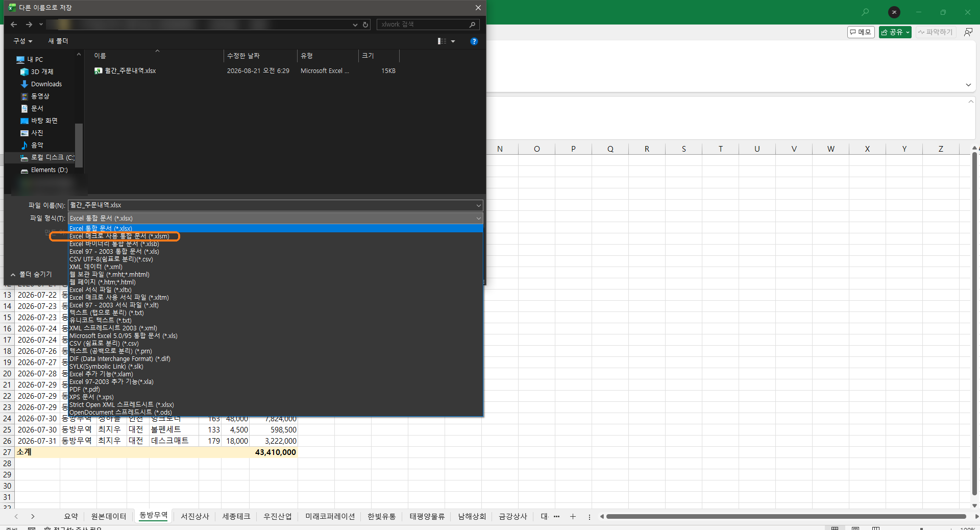Open the 구성 organize dropdown
980x530 pixels.
pyautogui.click(x=23, y=41)
